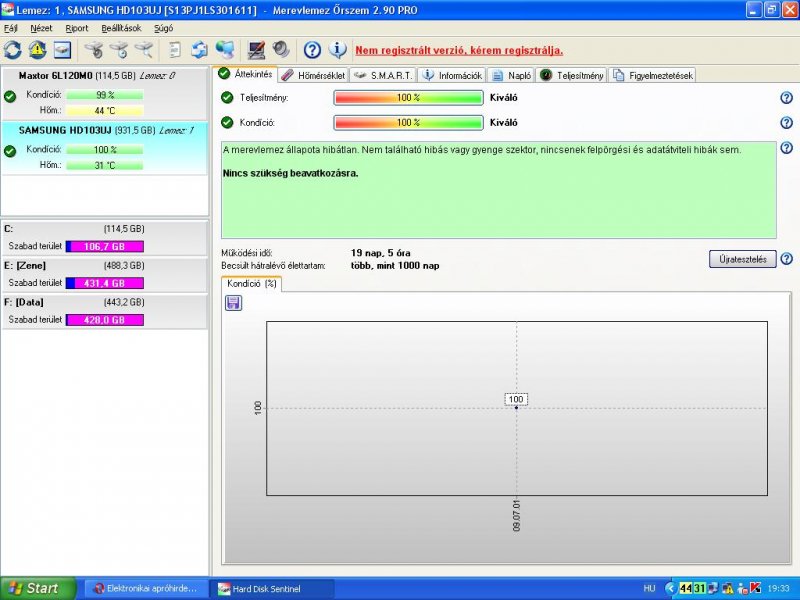
Task: Click the Maxtor 99 % condition bar
Action: click(x=105, y=95)
